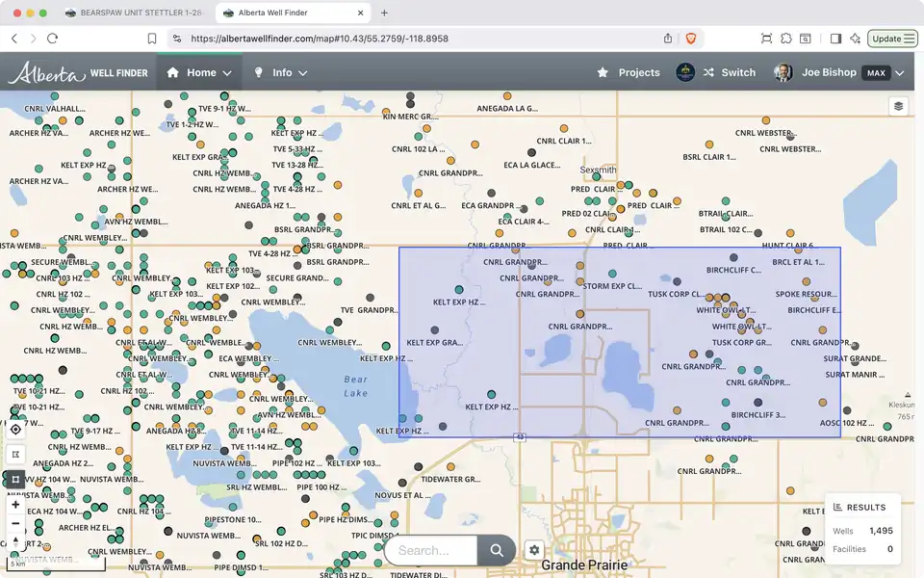The height and width of the screenshot is (578, 924).
Task: Open Leo AI sparkle icon
Action: point(855,39)
